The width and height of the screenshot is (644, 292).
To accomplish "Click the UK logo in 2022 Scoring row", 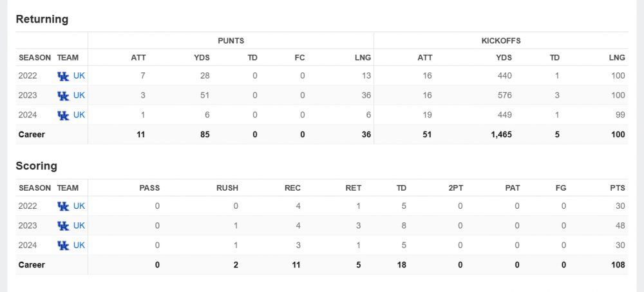I will [x=63, y=206].
